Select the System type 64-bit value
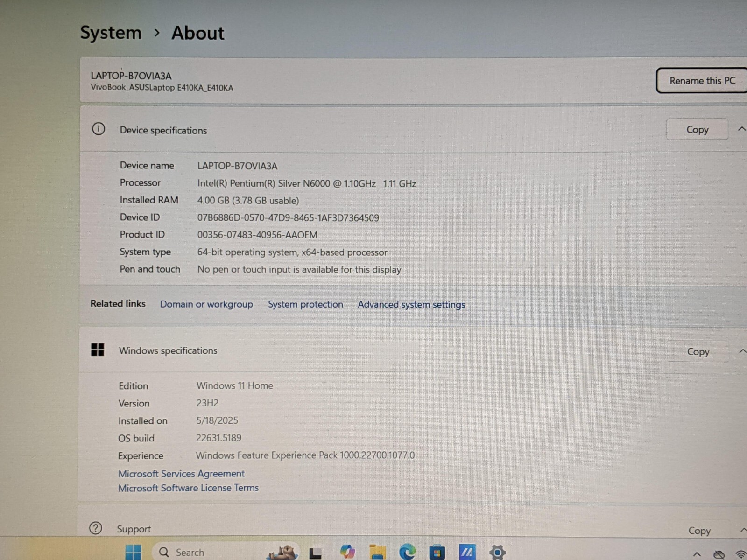Image resolution: width=747 pixels, height=560 pixels. point(292,252)
